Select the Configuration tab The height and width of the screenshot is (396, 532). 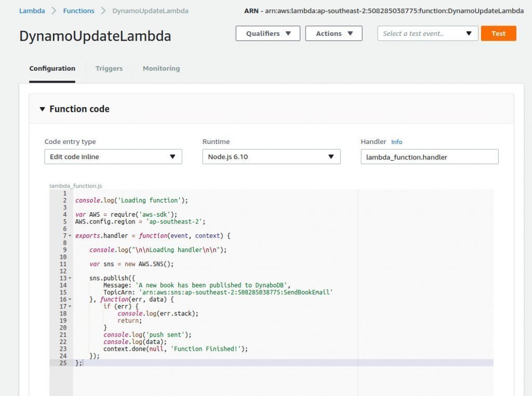tap(52, 69)
